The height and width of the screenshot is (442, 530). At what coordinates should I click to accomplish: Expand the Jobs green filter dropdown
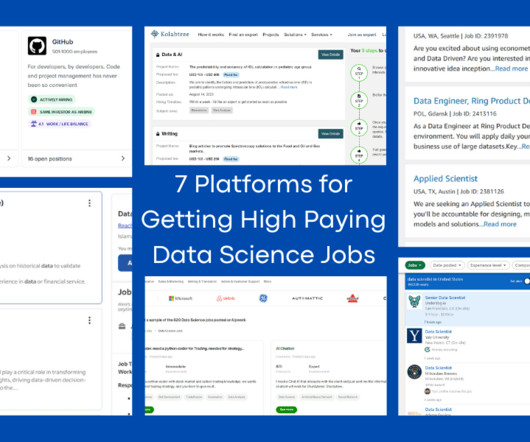pos(415,265)
